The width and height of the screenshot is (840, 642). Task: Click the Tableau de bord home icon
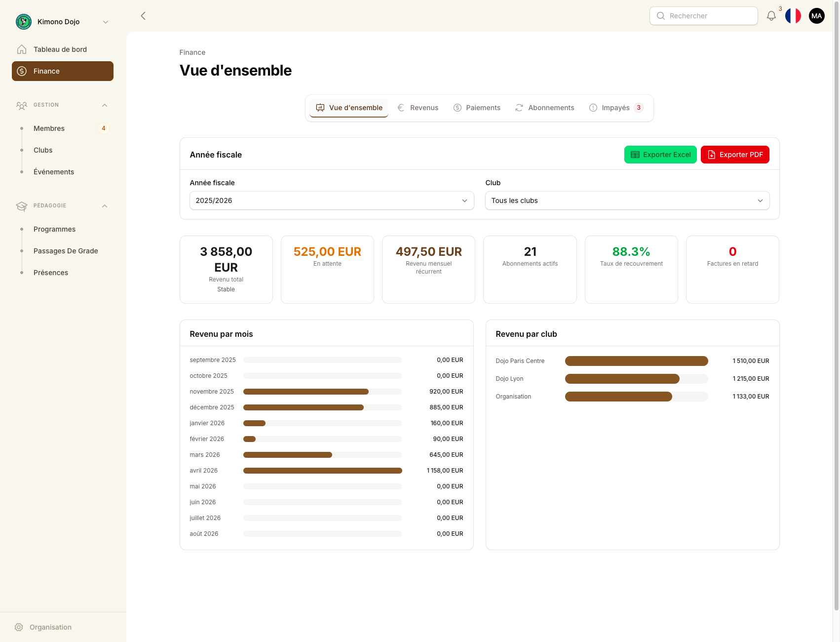coord(22,49)
